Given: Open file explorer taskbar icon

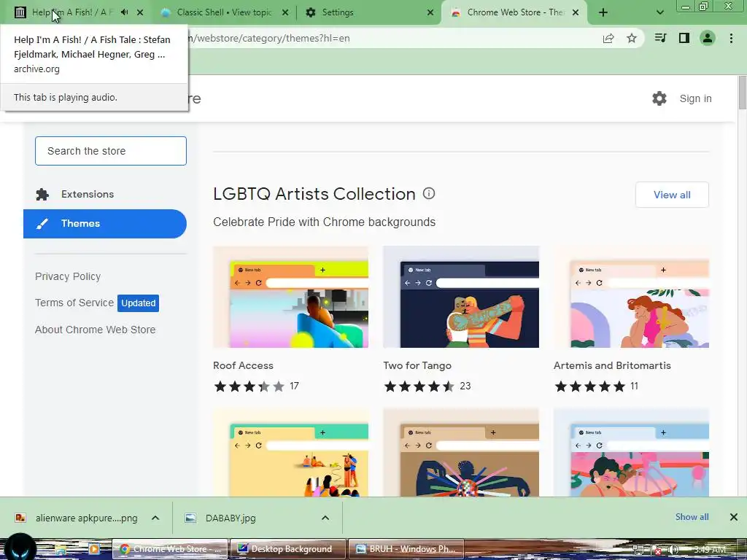Looking at the screenshot, I should pos(60,550).
